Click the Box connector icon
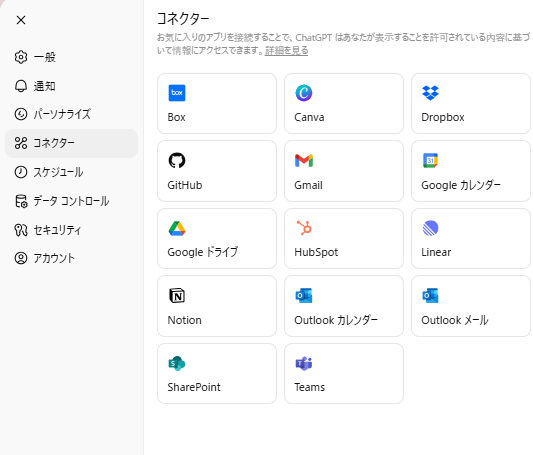Screen dimensions: 533x455 (177, 93)
